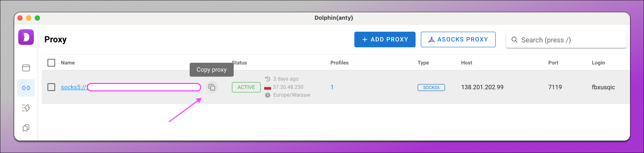Open the automation lightning sidebar icon
This screenshot has width=644, height=153.
(26, 108)
